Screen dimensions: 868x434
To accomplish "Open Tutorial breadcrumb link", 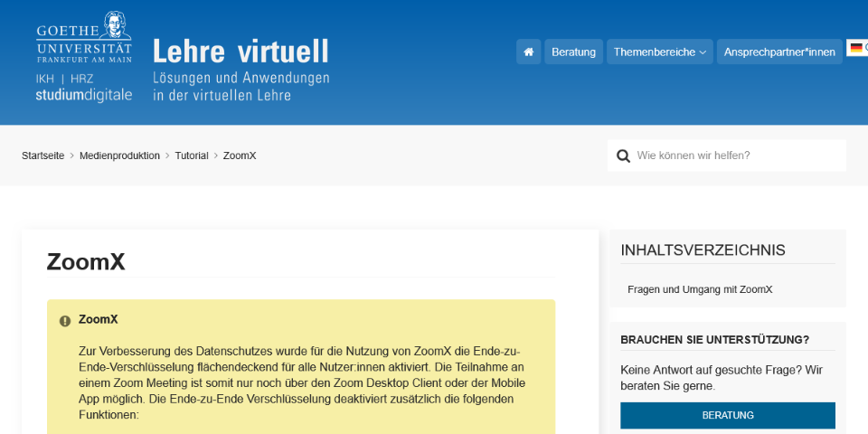I will 192,156.
